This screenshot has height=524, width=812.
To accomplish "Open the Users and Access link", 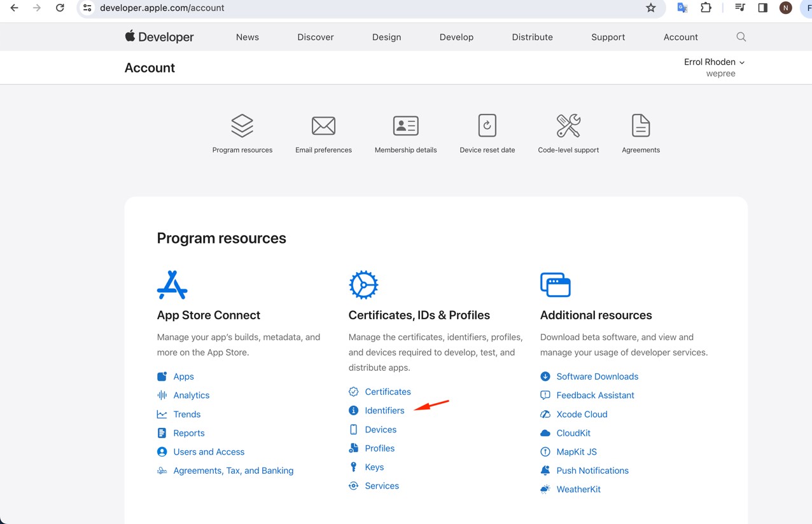I will coord(209,452).
